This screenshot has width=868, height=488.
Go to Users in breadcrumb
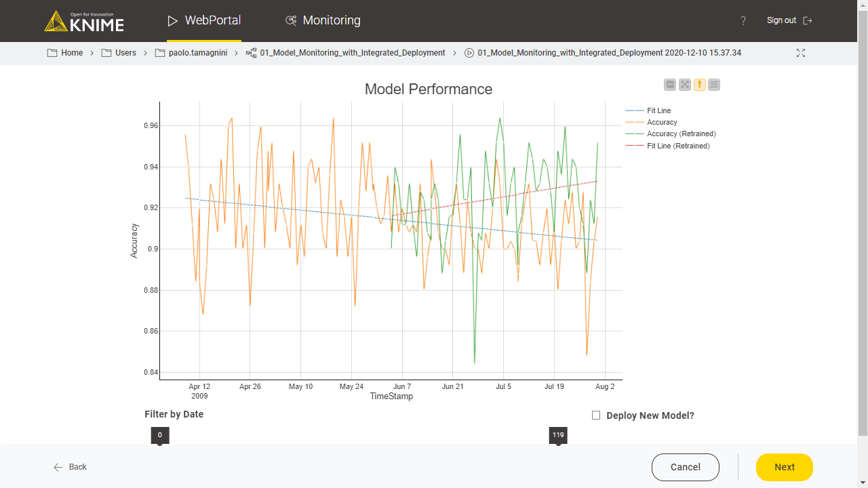(125, 53)
